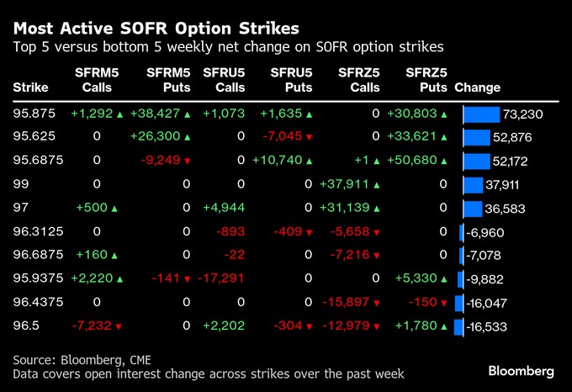Click the blue bar for the 73,230 change
This screenshot has height=392, width=572.
click(x=481, y=114)
